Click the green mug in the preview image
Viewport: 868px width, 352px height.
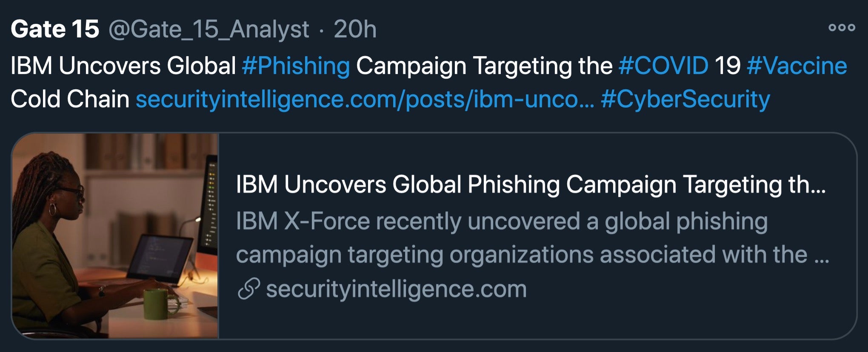point(157,304)
